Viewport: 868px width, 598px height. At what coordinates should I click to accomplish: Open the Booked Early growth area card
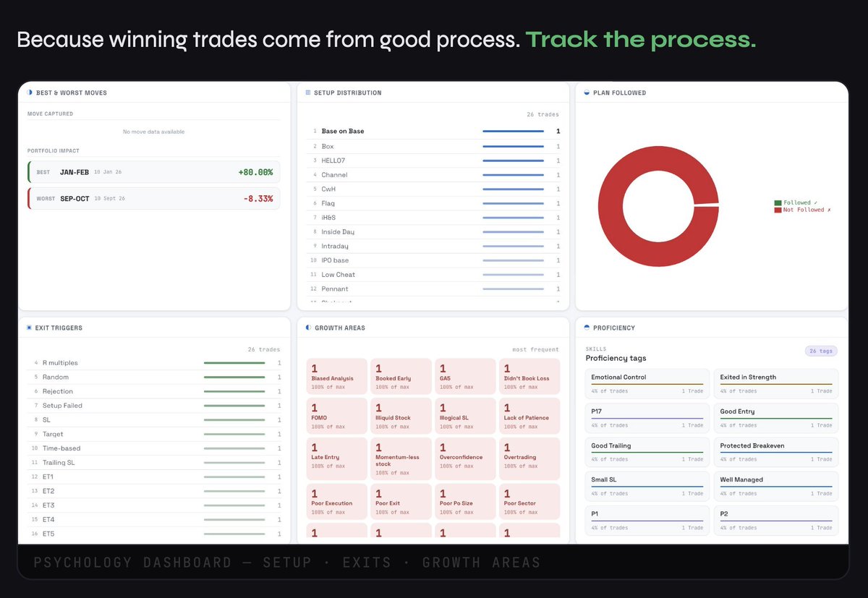pos(401,376)
